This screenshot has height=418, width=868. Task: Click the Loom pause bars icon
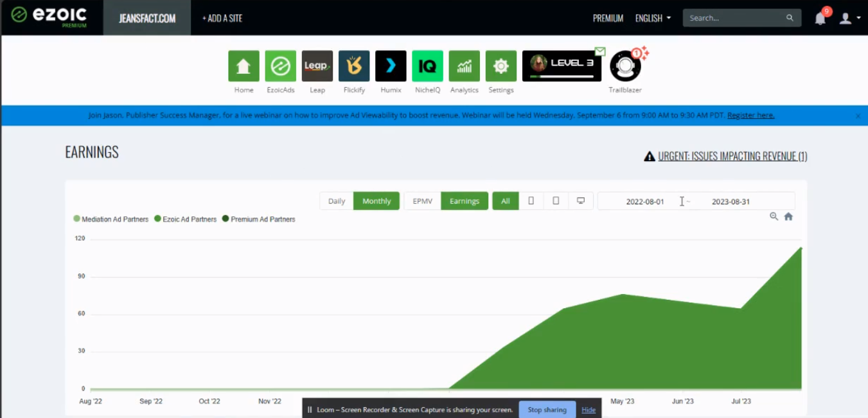pyautogui.click(x=310, y=410)
